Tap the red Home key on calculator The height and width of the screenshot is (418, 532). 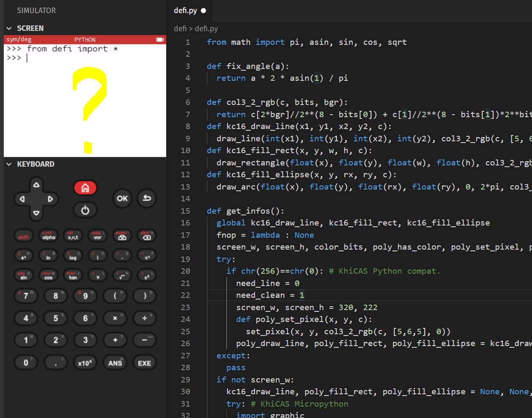point(85,188)
